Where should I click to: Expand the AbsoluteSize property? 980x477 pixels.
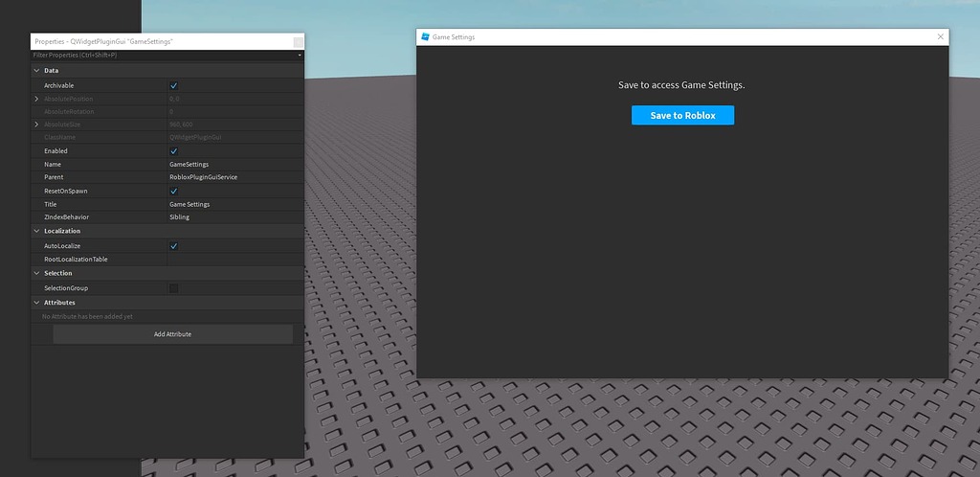pyautogui.click(x=36, y=125)
